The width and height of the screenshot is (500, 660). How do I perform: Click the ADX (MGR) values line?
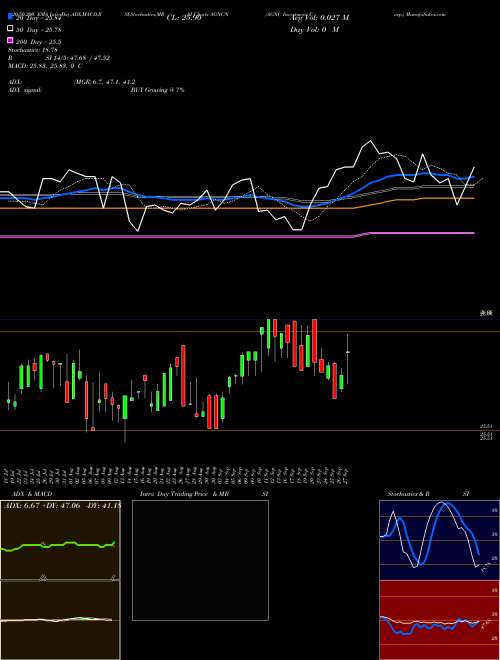tap(72, 82)
